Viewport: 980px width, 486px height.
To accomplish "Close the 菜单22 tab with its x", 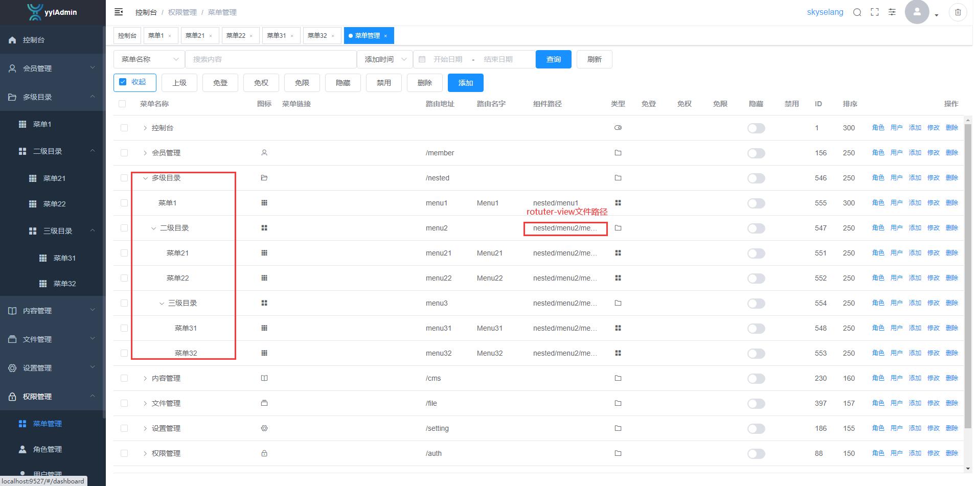I will pos(251,36).
